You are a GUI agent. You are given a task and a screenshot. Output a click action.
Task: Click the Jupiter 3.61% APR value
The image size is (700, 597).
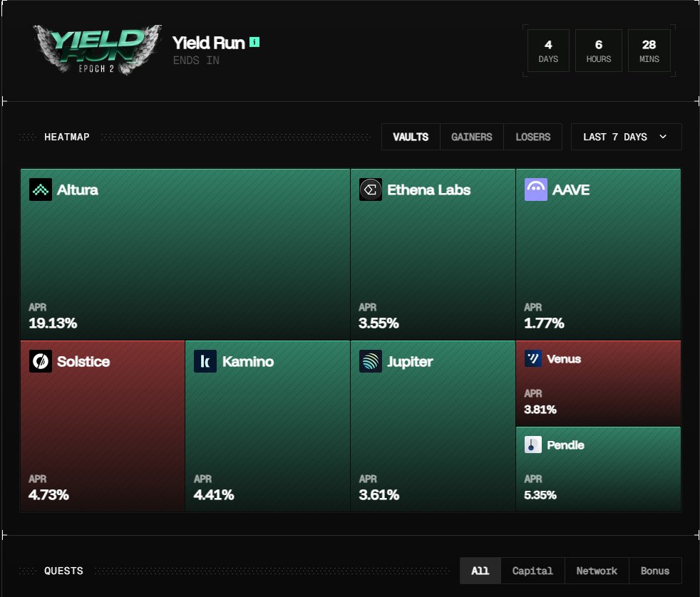[379, 495]
